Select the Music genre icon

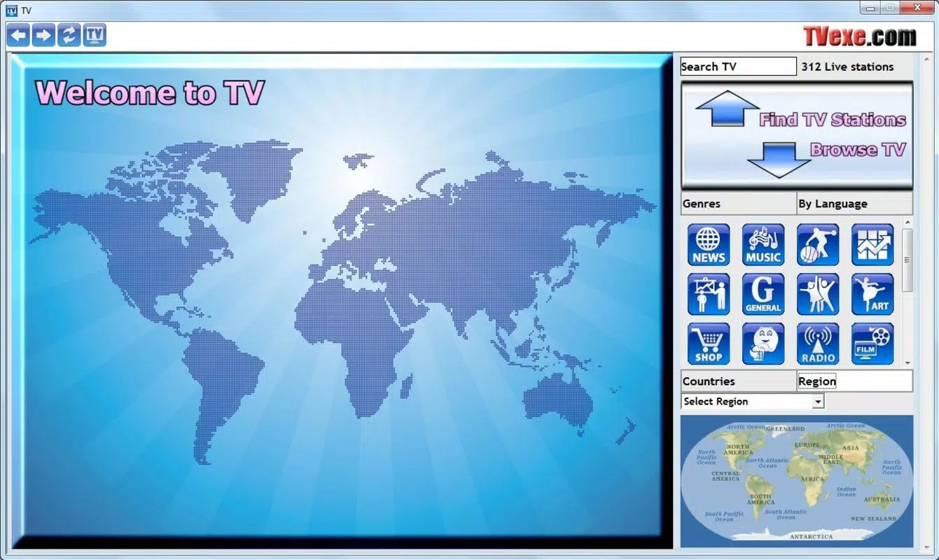click(763, 245)
